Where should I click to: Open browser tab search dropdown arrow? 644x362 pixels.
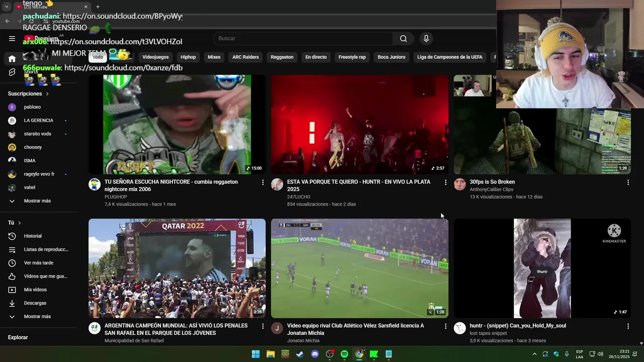(x=7, y=7)
